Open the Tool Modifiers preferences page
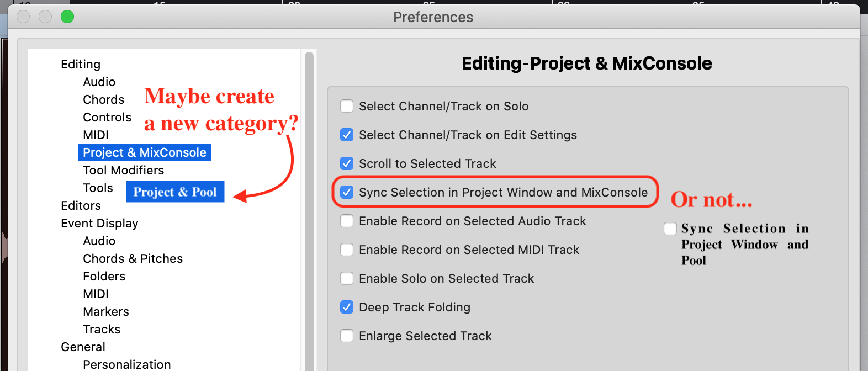The image size is (868, 371). tap(123, 170)
